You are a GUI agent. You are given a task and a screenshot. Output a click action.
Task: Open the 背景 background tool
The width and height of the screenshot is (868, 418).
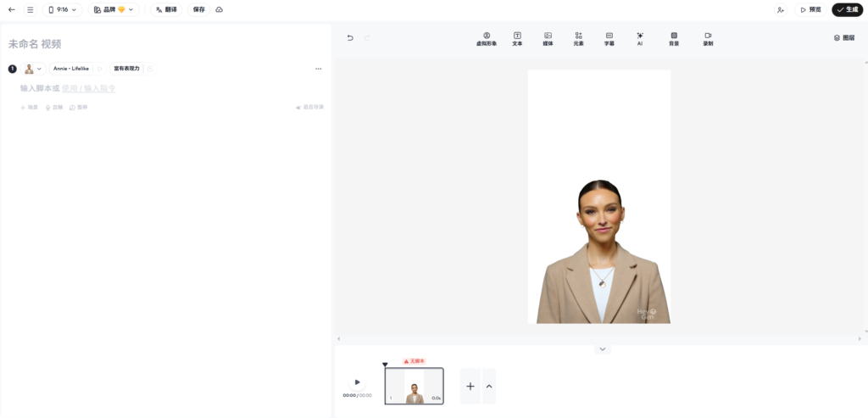coord(674,38)
